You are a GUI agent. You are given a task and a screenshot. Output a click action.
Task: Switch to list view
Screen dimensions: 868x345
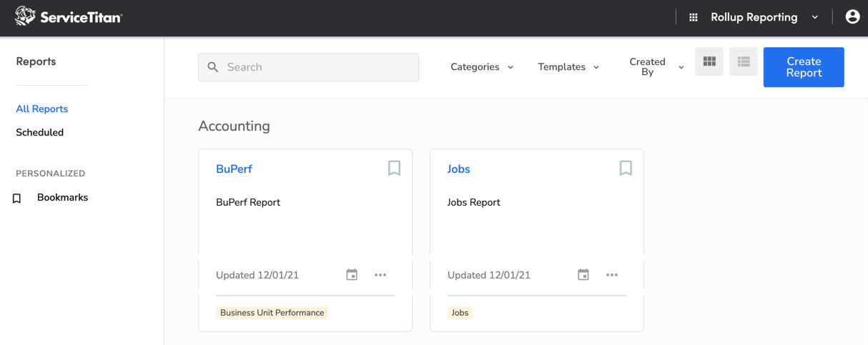(743, 62)
